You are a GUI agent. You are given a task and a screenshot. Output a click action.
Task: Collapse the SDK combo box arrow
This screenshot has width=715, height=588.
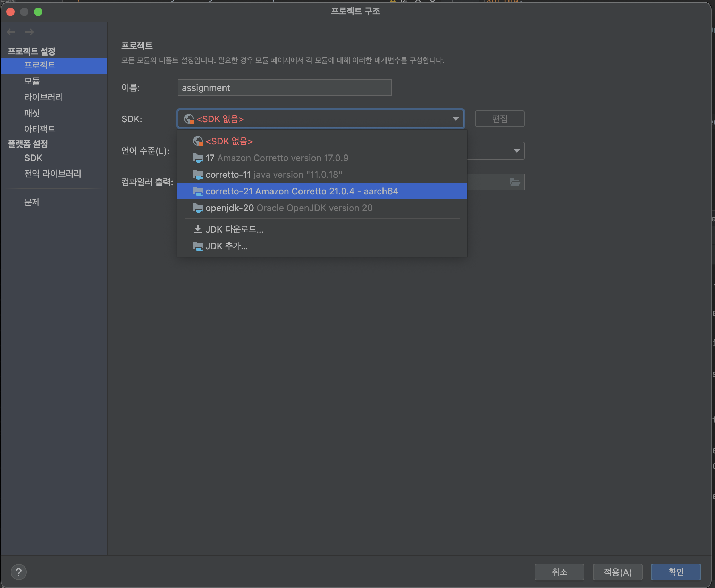455,119
